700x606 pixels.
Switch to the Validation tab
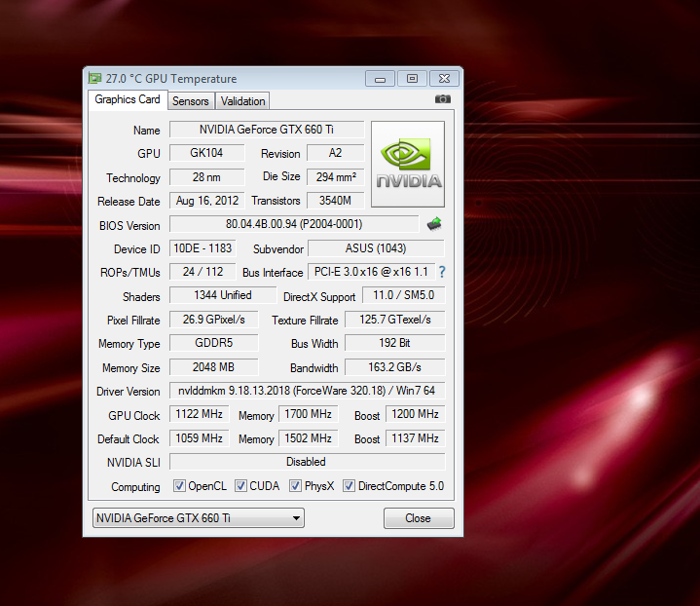pos(242,101)
